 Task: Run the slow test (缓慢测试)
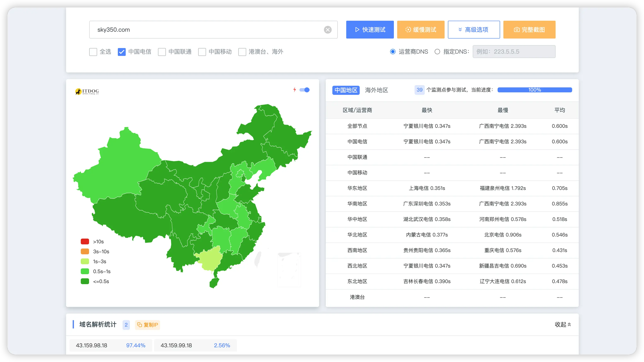coord(421,30)
